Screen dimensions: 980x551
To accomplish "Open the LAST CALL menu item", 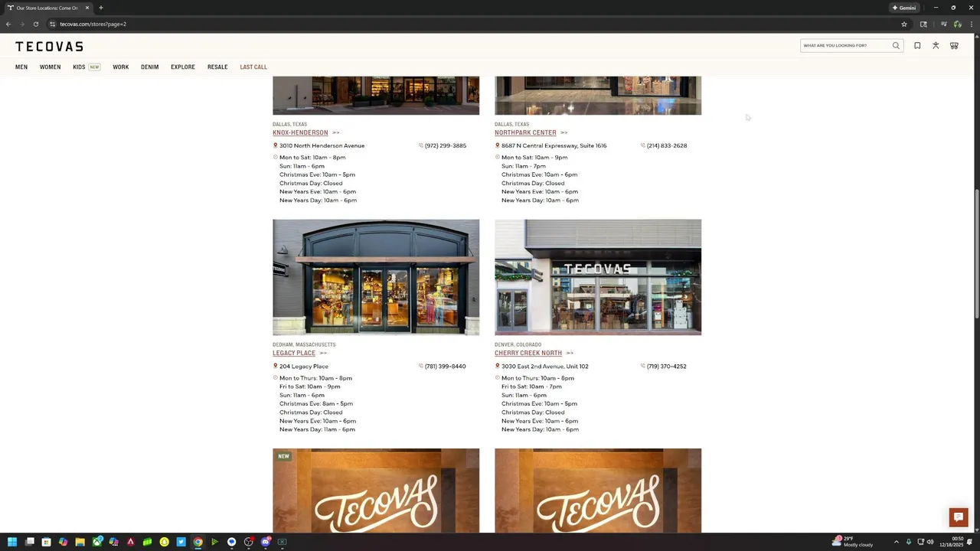I will [253, 67].
